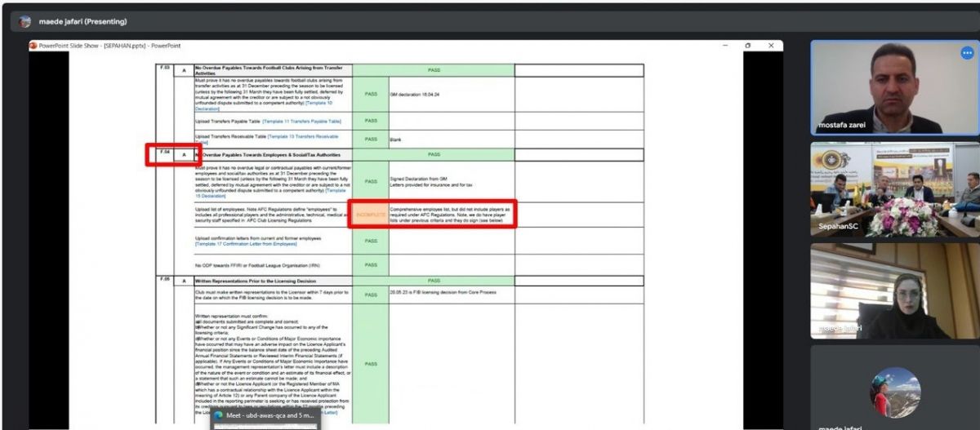Click the presenter avatar beside maede jafari (Presenting)
The width and height of the screenshot is (980, 430).
tap(25, 22)
